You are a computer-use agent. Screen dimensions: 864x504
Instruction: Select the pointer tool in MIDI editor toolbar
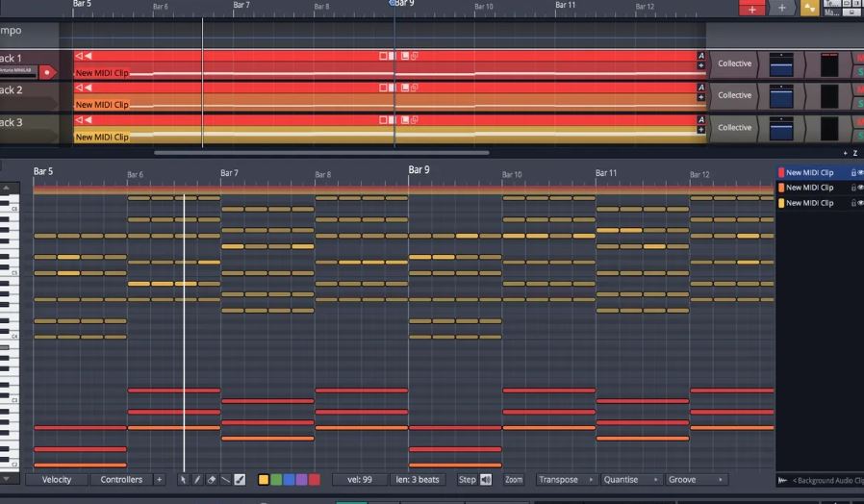pos(183,480)
